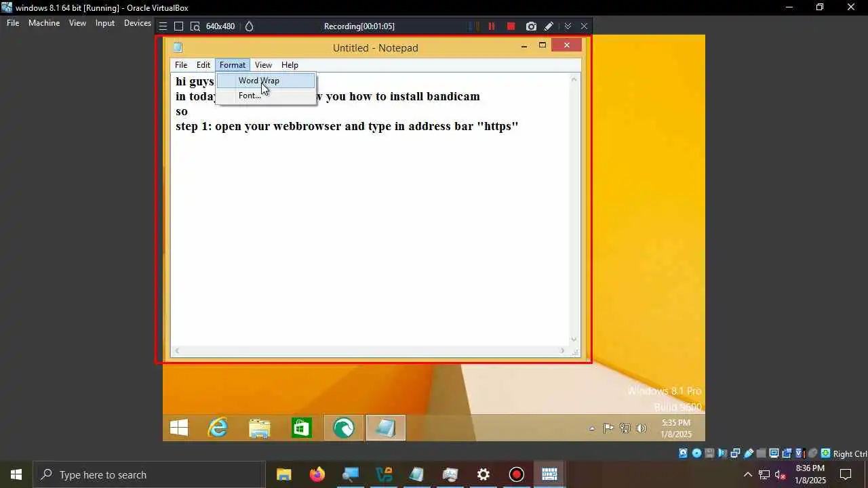Pause the recording with the red pause button
This screenshot has width=868, height=488.
click(x=492, y=26)
